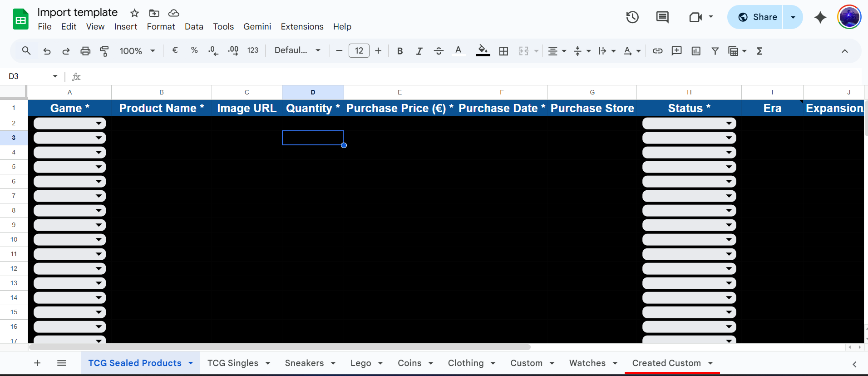Click the functions sigma icon
Screen dimensions: 868x376
tap(759, 51)
